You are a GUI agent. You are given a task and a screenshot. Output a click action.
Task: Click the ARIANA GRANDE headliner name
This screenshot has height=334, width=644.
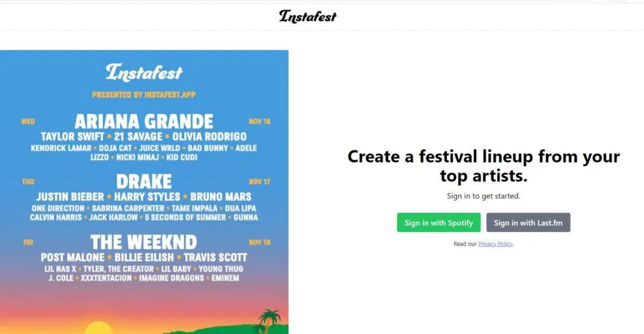click(x=144, y=121)
